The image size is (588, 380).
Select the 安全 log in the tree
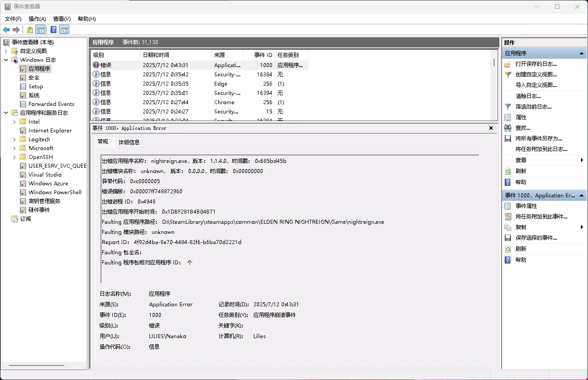click(x=34, y=78)
